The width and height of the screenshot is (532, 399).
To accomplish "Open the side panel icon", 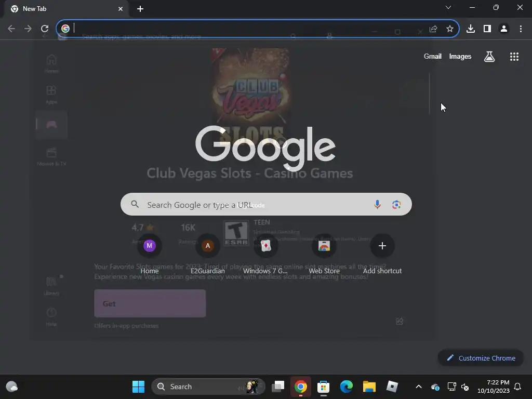I will (487, 29).
